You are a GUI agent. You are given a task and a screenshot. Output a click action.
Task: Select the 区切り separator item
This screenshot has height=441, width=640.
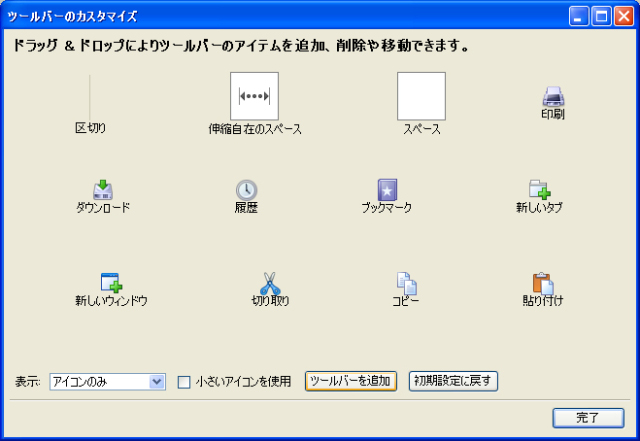[x=90, y=105]
